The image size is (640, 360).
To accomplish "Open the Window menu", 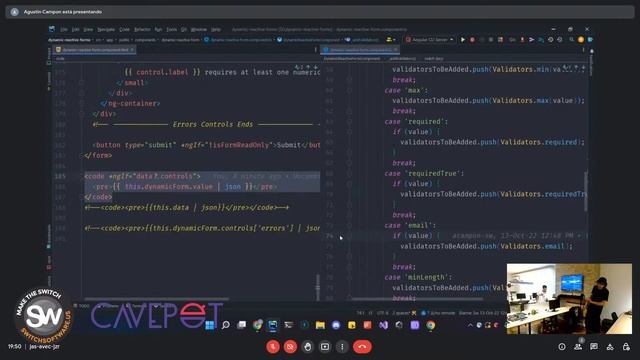I will point(199,29).
